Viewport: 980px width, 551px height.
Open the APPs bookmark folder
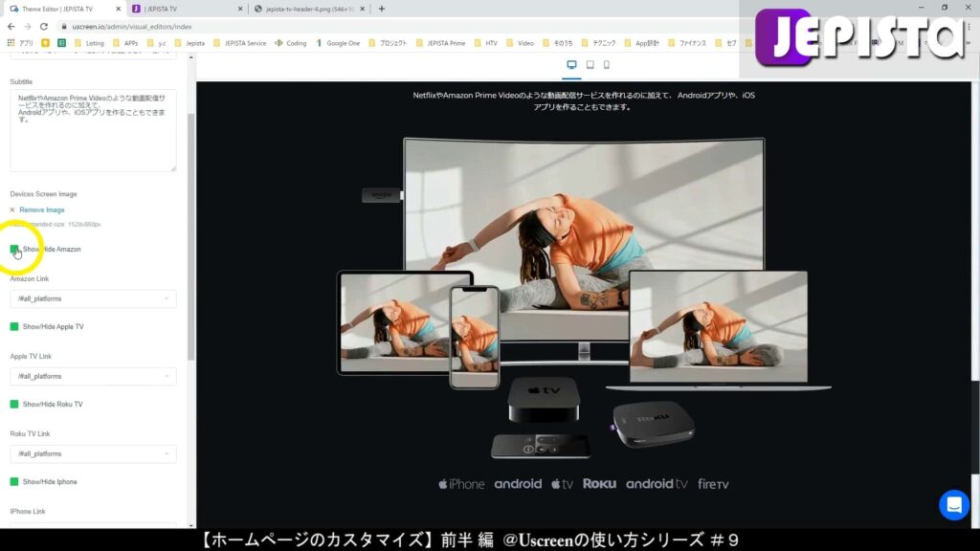125,43
